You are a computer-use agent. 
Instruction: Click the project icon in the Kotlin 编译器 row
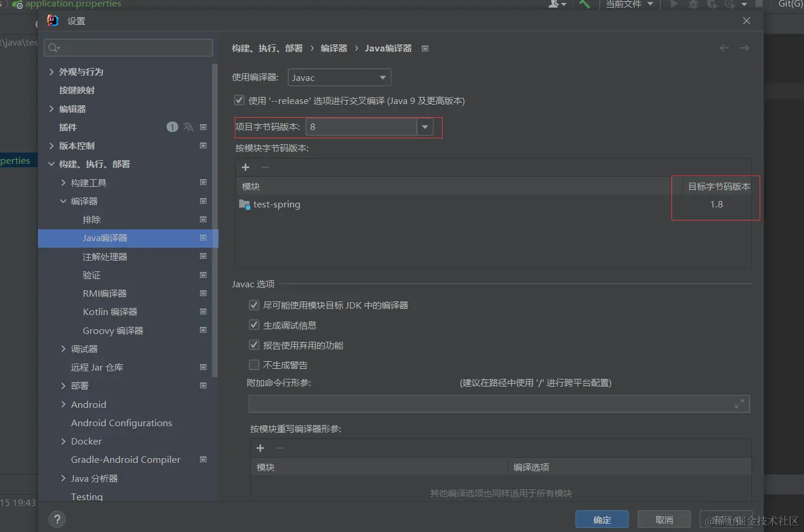(203, 312)
